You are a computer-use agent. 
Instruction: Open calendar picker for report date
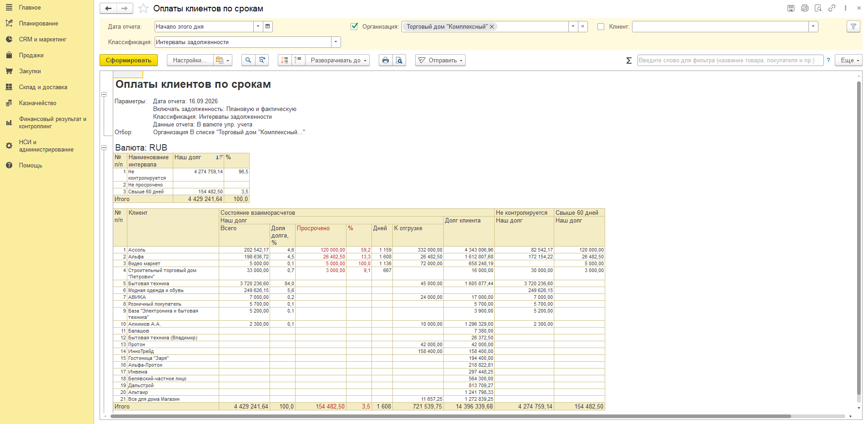268,26
